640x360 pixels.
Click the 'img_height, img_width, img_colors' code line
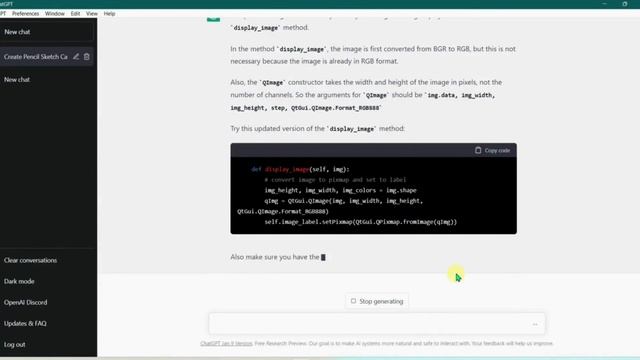point(340,190)
